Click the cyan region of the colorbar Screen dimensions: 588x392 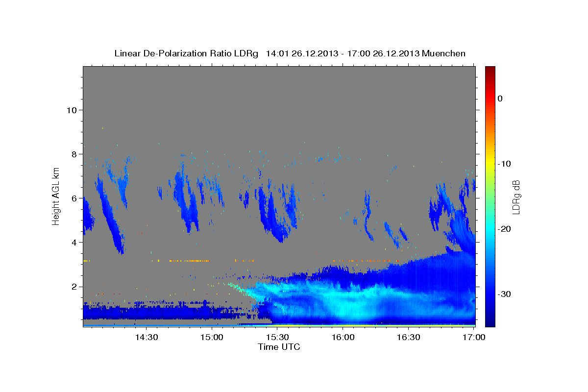[490, 229]
